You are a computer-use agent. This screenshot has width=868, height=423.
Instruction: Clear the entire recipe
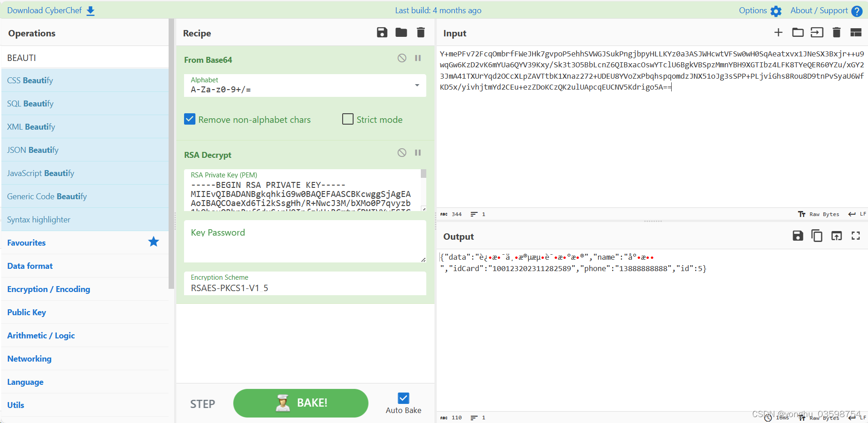(x=420, y=32)
